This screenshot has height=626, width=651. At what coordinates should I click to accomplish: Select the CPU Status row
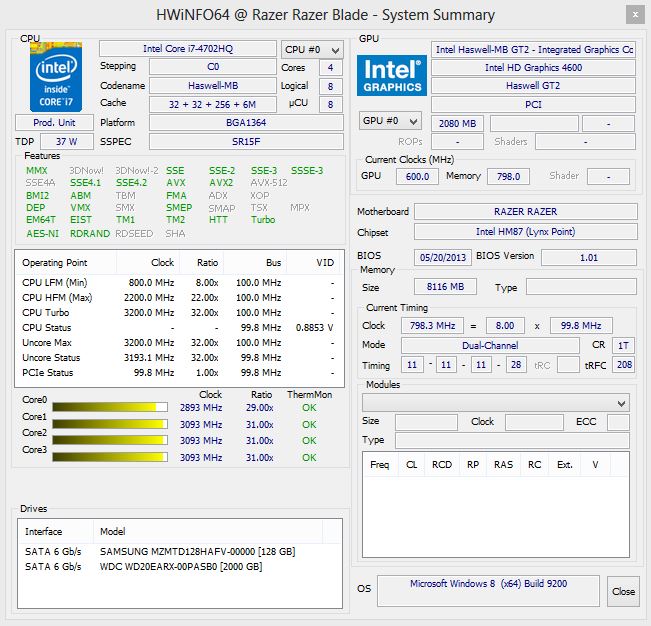(x=179, y=328)
